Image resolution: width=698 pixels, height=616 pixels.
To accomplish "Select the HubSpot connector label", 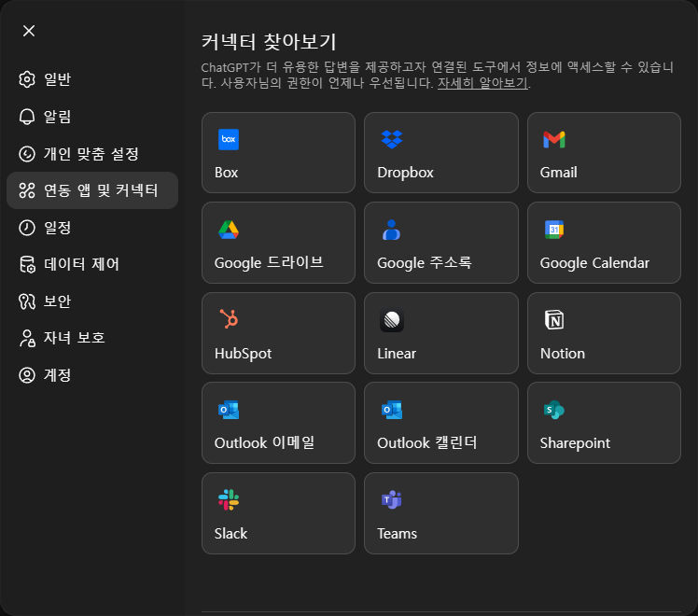I will coord(243,354).
